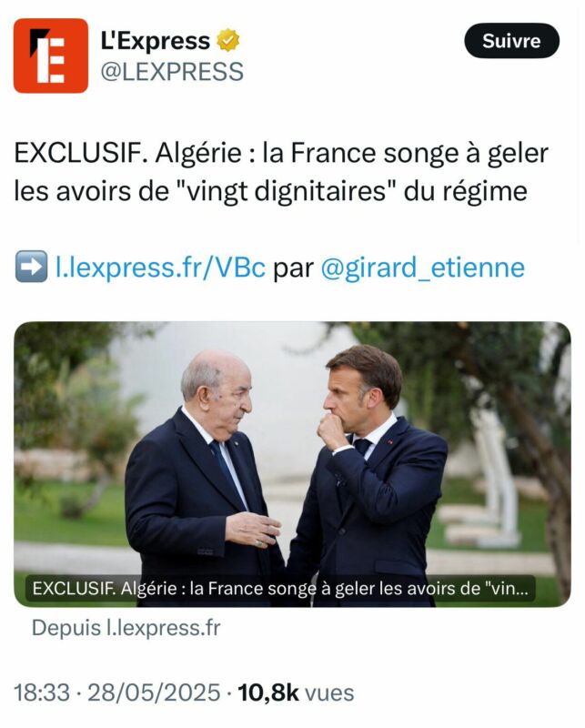Image resolution: width=585 pixels, height=728 pixels.
Task: Click the right-arrow emoji before the link
Action: (x=31, y=267)
